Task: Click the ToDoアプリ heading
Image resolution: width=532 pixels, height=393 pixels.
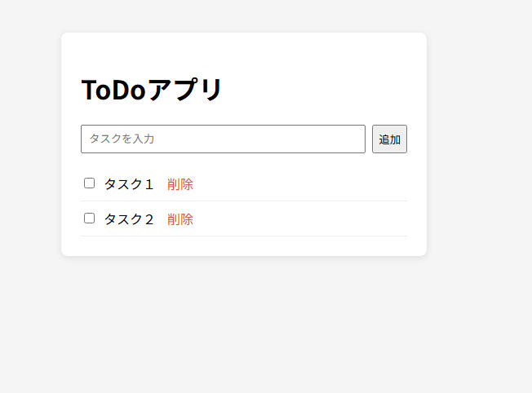Action: coord(152,90)
